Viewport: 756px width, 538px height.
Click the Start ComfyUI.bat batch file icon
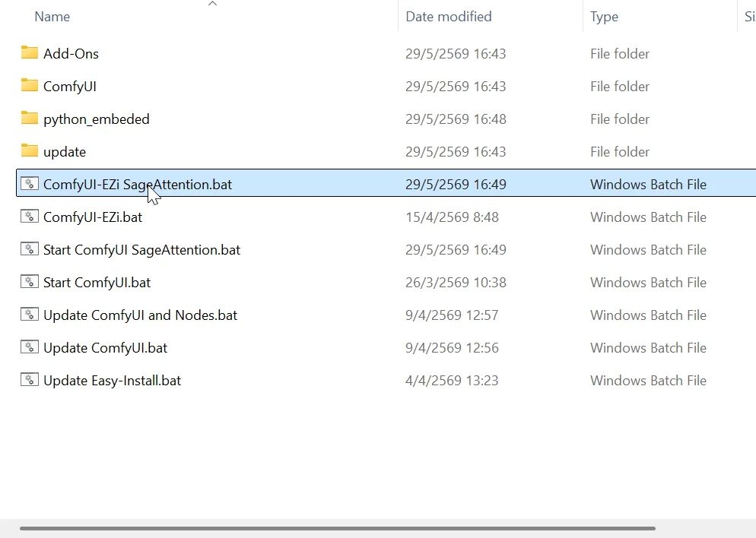[30, 282]
